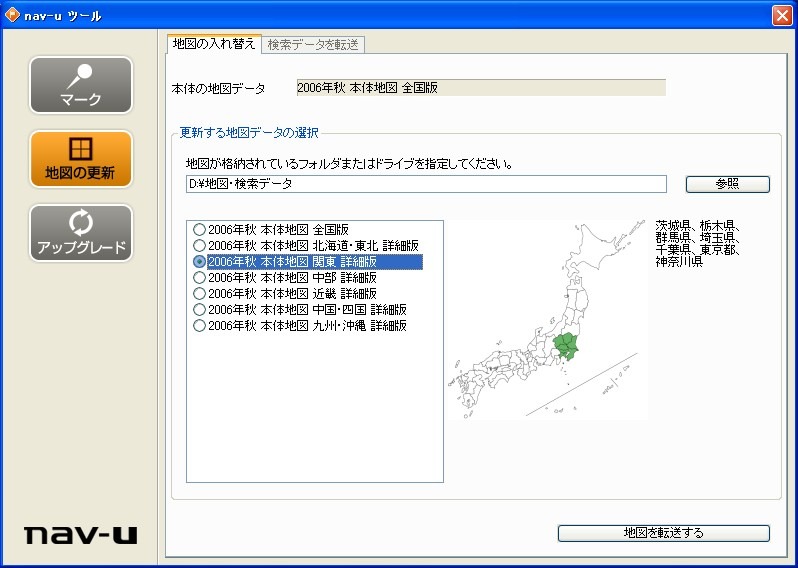Open the アップグレード section
This screenshot has width=798, height=568.
coord(81,233)
